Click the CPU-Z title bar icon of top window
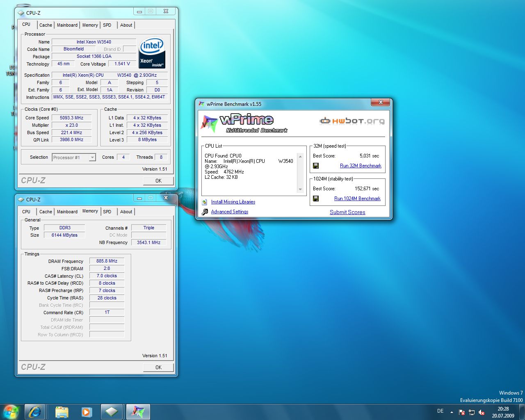525x420 pixels. pos(21,13)
